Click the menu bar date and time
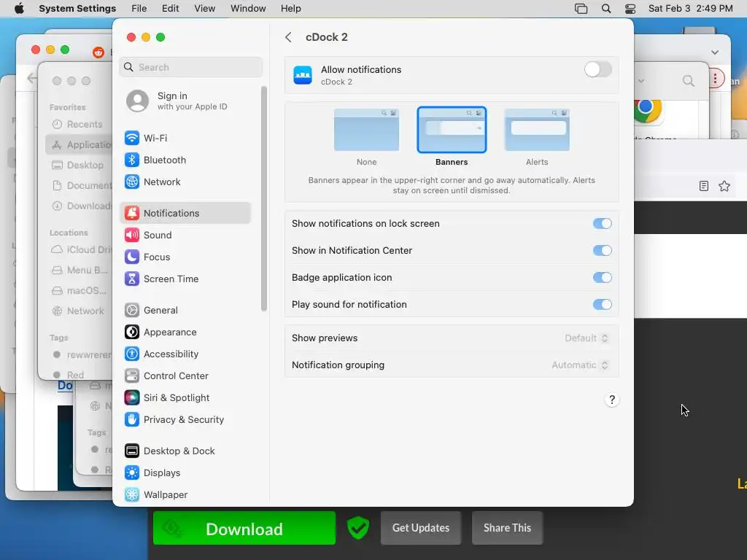Screen dimensions: 747x560 point(690,9)
